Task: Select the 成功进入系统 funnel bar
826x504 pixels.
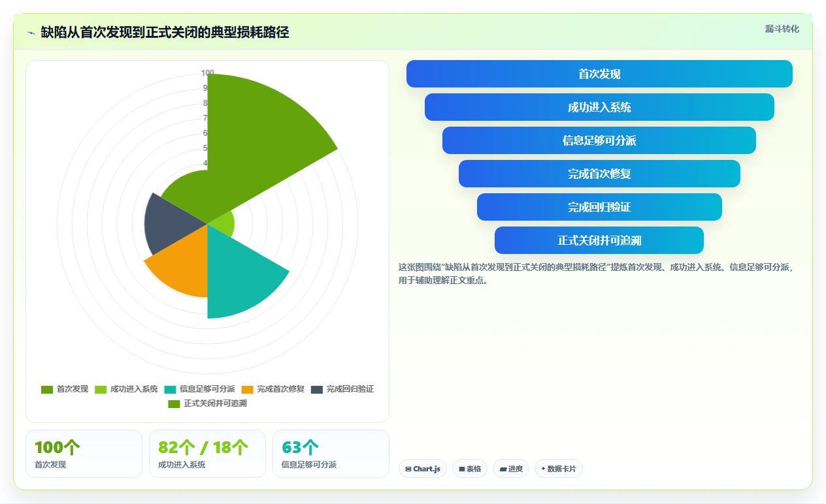Action: pos(599,107)
